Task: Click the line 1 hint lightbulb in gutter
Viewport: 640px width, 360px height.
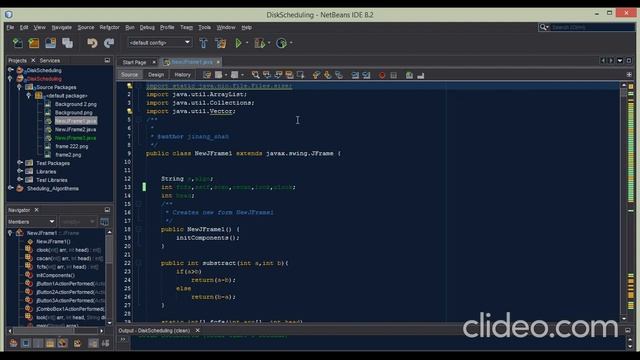Action: pyautogui.click(x=129, y=86)
